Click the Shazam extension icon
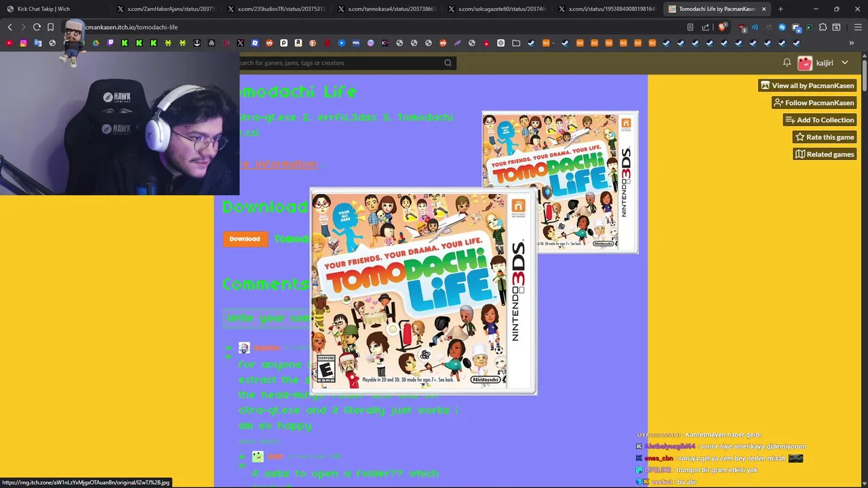 click(x=782, y=27)
